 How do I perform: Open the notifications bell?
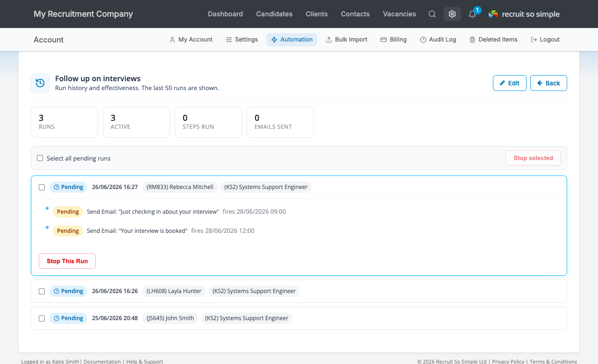(472, 14)
